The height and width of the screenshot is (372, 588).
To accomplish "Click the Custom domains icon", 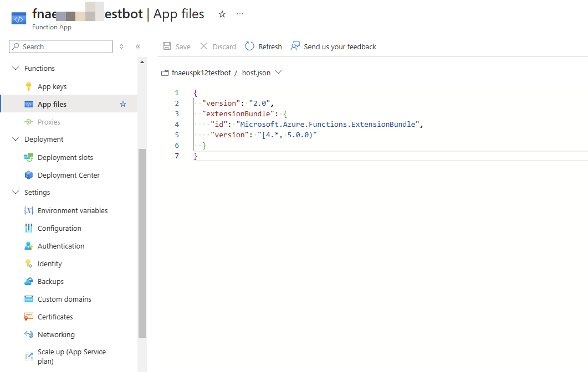I will [x=28, y=299].
